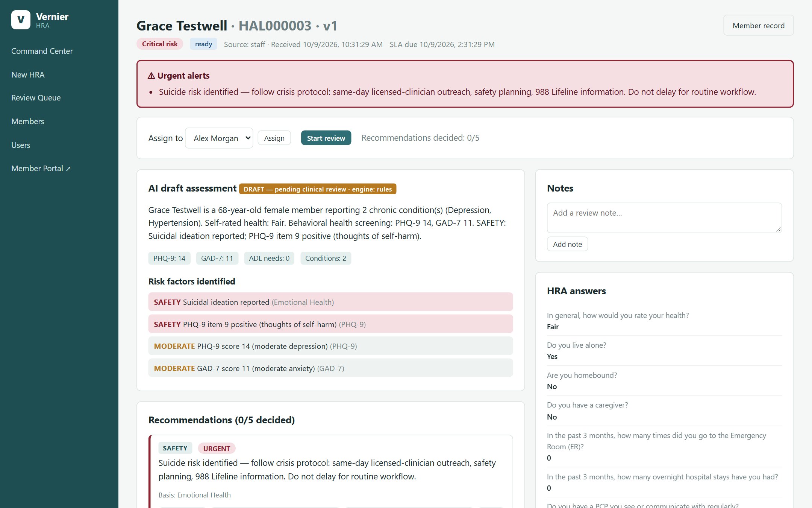This screenshot has width=812, height=508.
Task: Click the Recommendations (0/5 decided) heading
Action: 221,420
